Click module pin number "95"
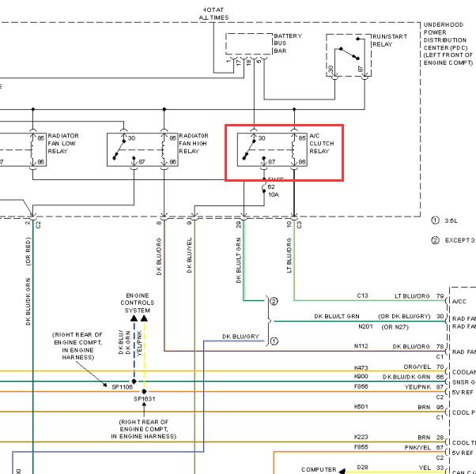This screenshot has height=474, width=476. (440, 408)
